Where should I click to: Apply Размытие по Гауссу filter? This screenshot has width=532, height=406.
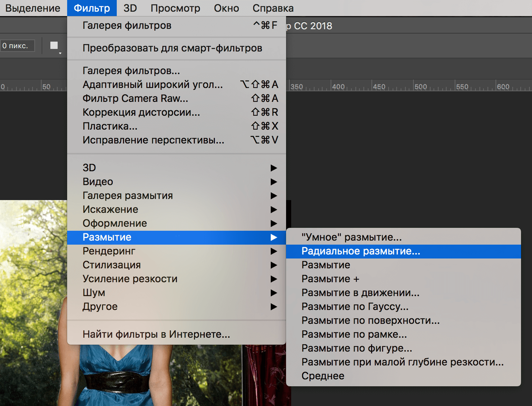coord(355,307)
